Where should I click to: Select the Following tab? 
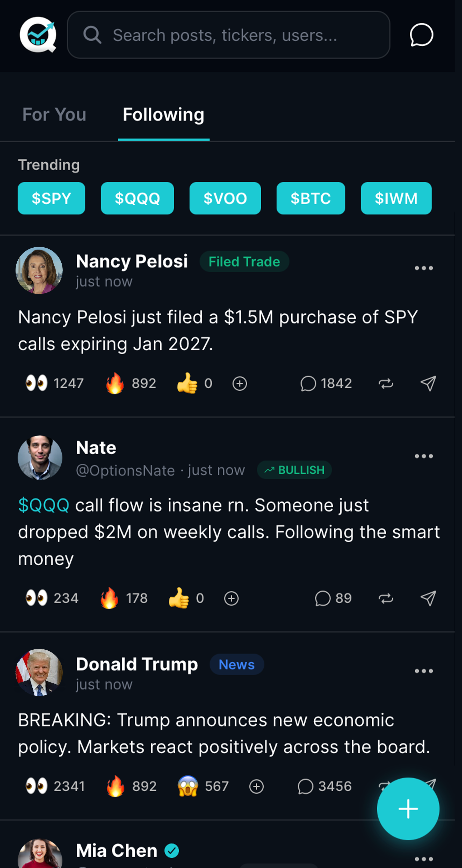click(x=163, y=114)
